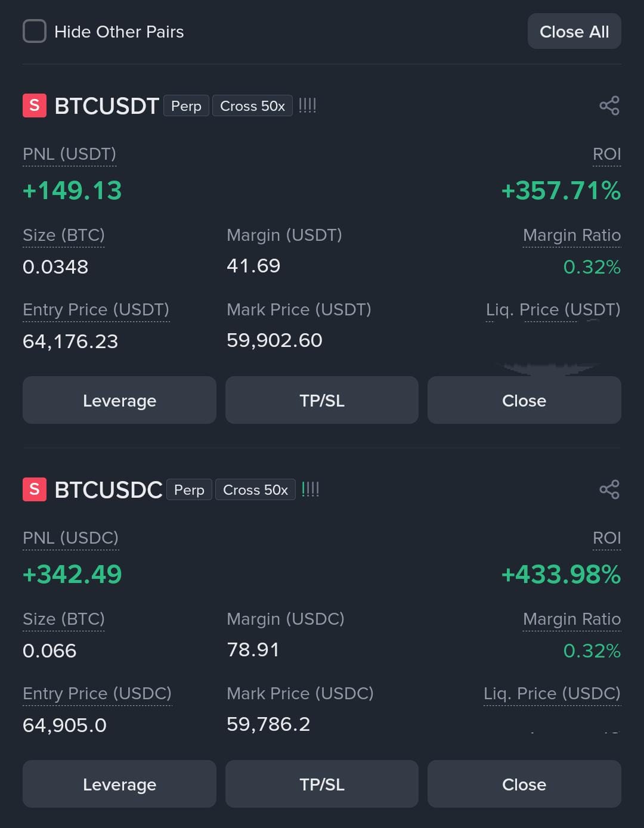This screenshot has height=828, width=644.
Task: Share the BTCUSDT position
Action: [609, 106]
